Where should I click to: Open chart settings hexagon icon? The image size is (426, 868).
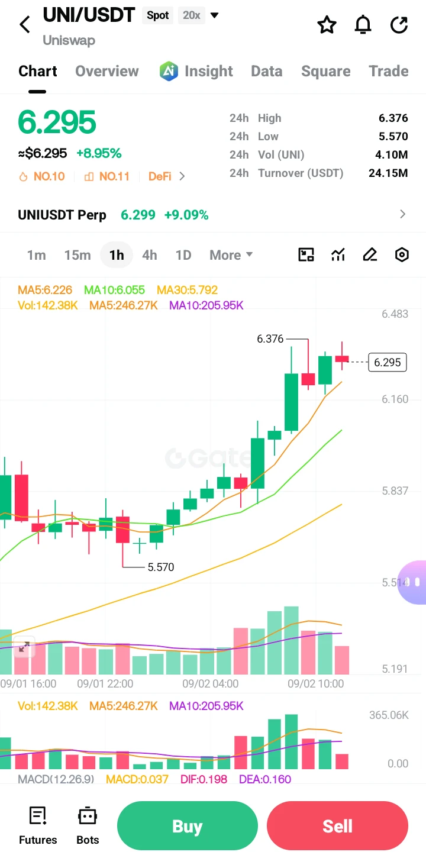pos(402,255)
